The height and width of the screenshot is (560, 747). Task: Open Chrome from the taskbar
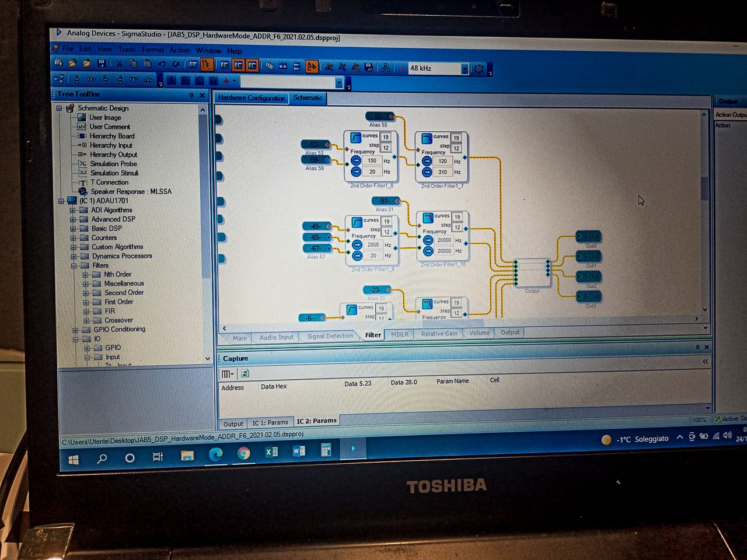243,453
